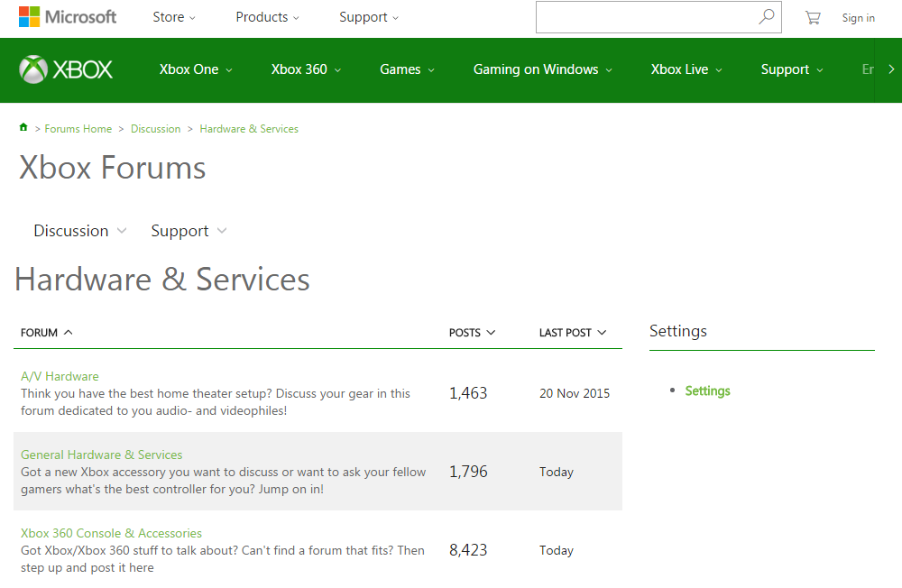Click inside the search input field
The height and width of the screenshot is (588, 902).
645,17
